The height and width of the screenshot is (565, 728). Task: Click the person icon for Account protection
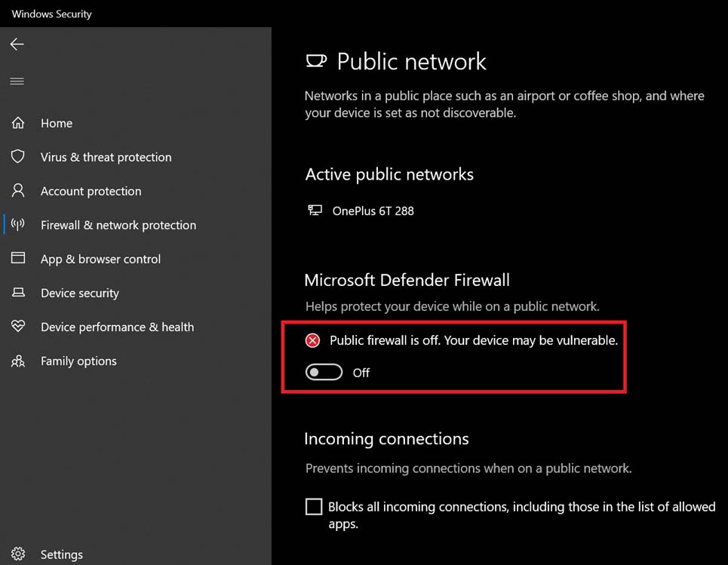click(x=18, y=190)
